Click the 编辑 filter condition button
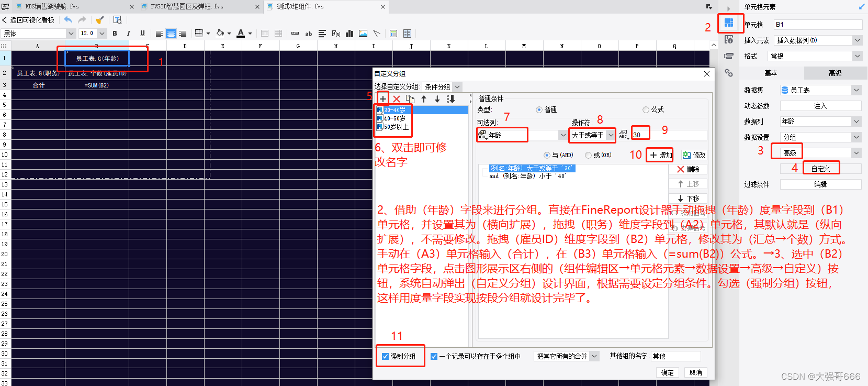This screenshot has width=868, height=386. [x=820, y=184]
